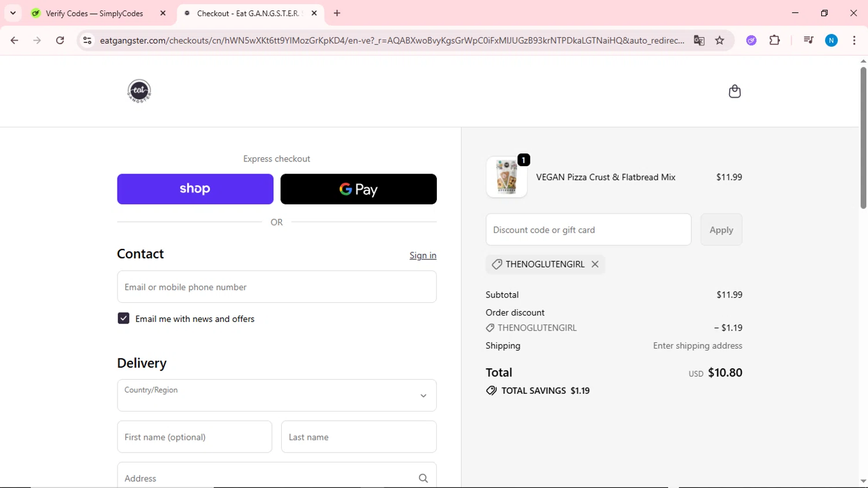Open Chrome three-dot menu
Viewport: 868px width, 488px height.
pyautogui.click(x=854, y=40)
